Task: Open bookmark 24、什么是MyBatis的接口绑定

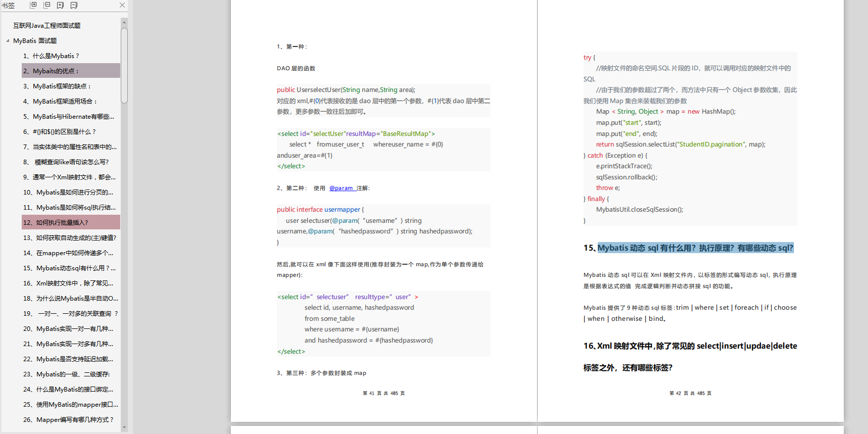Action: [x=68, y=389]
